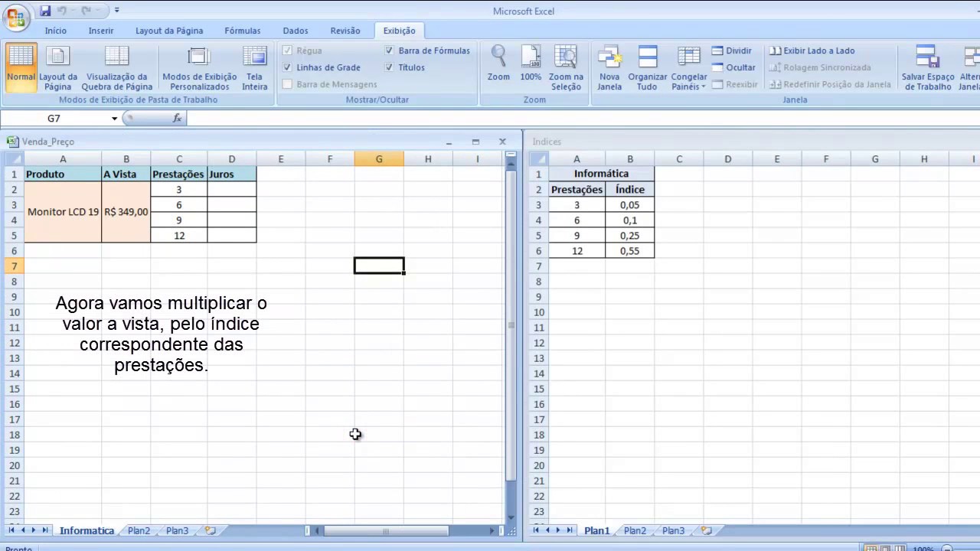Open Modos de Exibição Personalizados

point(199,69)
